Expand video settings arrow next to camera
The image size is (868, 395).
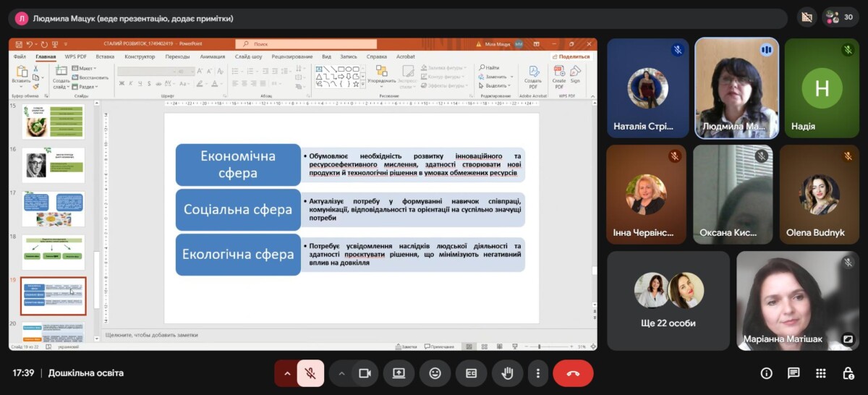point(341,373)
